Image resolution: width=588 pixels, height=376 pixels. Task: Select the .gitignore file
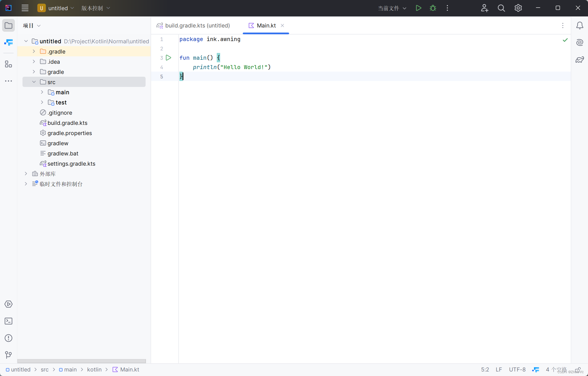pos(56,113)
